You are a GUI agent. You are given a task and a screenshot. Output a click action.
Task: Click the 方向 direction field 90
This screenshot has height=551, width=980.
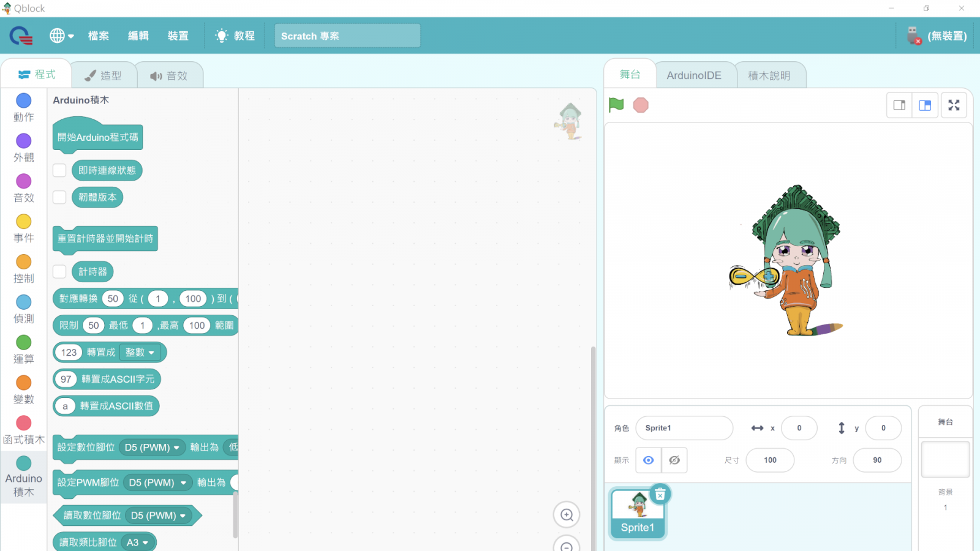(x=877, y=460)
